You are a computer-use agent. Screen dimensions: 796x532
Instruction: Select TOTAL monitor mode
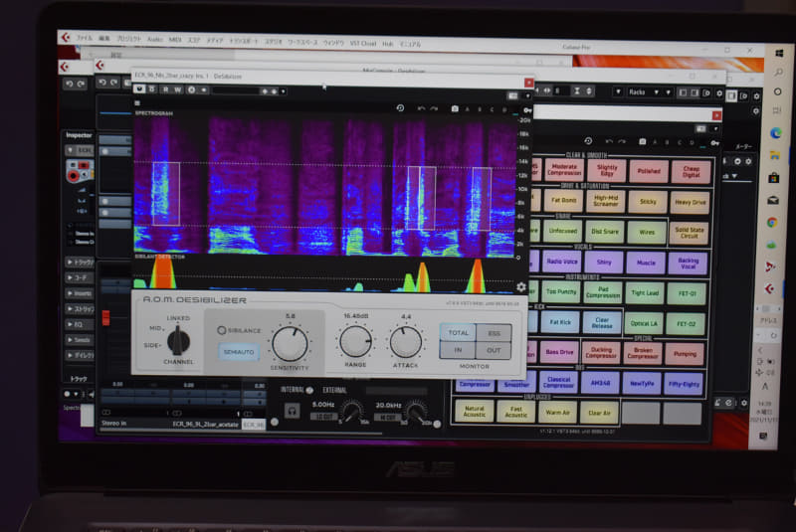458,333
